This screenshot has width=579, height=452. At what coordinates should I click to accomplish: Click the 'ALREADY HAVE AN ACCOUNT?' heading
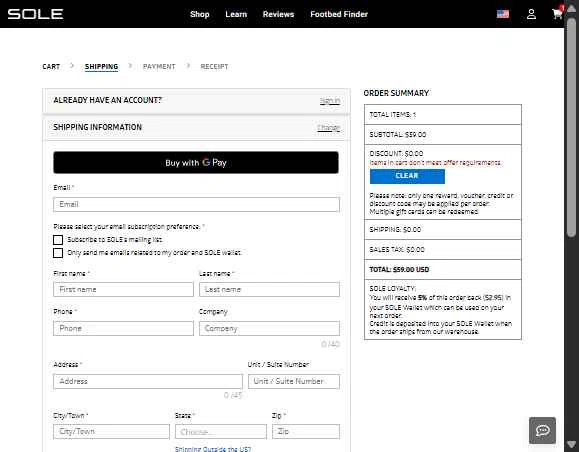point(107,100)
